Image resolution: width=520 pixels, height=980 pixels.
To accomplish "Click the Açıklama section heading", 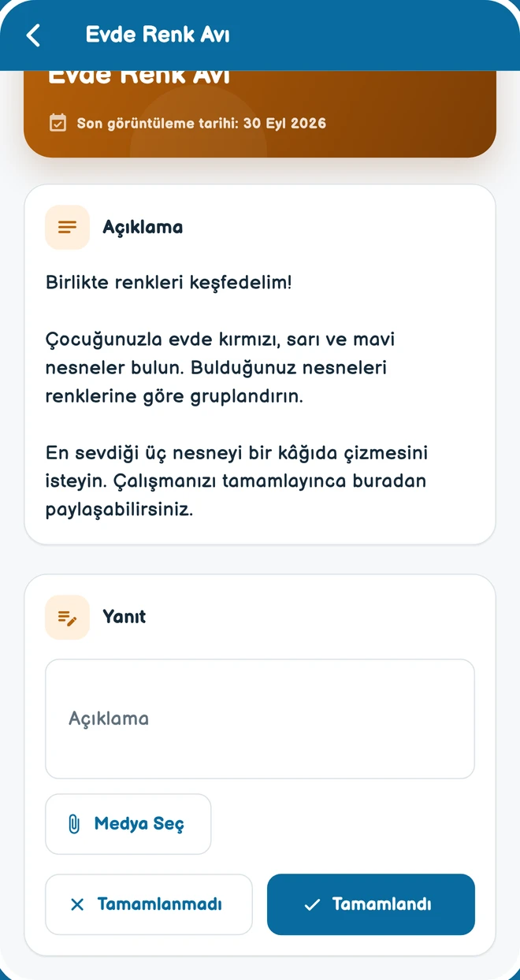I will (x=143, y=227).
